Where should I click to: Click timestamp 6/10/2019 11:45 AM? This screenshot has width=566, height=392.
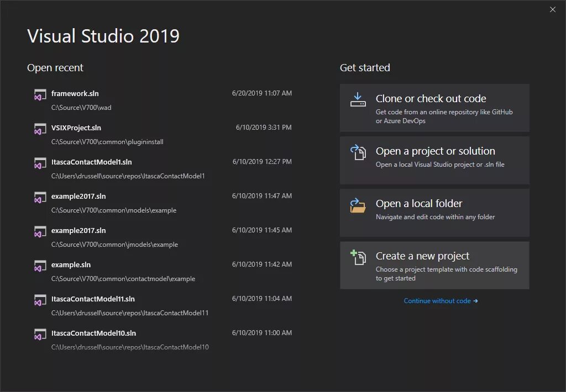(x=261, y=230)
